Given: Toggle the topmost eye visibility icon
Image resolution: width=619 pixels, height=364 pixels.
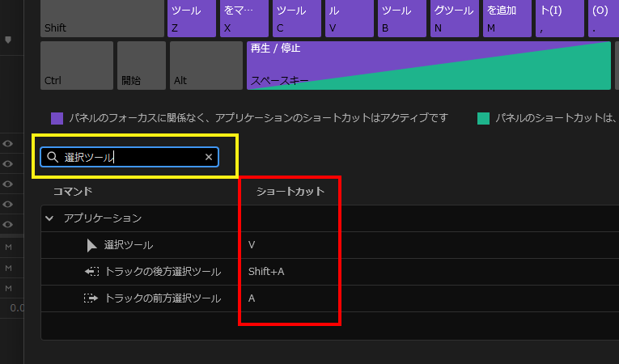Looking at the screenshot, I should pos(8,144).
